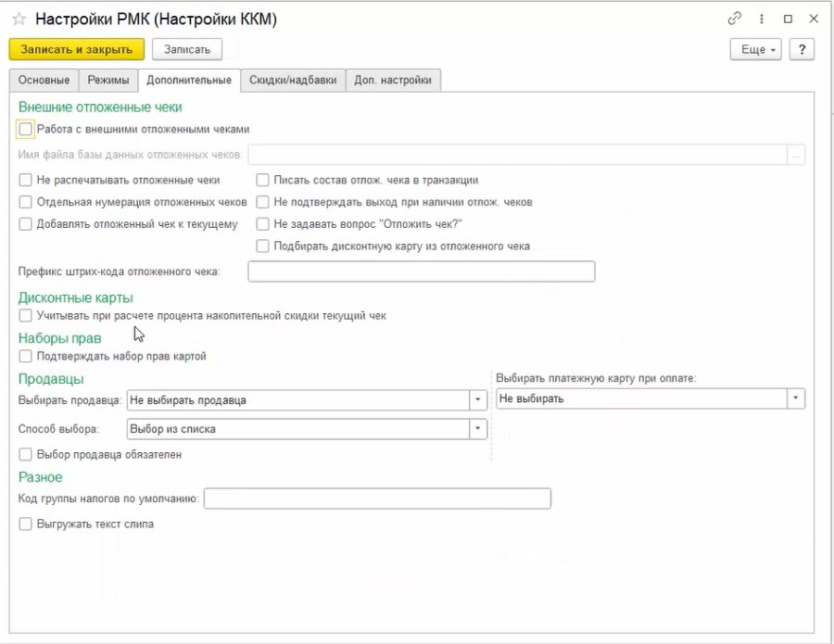The width and height of the screenshot is (834, 644).
Task: Check Не распечатывать отложенные чеки
Action: click(x=26, y=180)
